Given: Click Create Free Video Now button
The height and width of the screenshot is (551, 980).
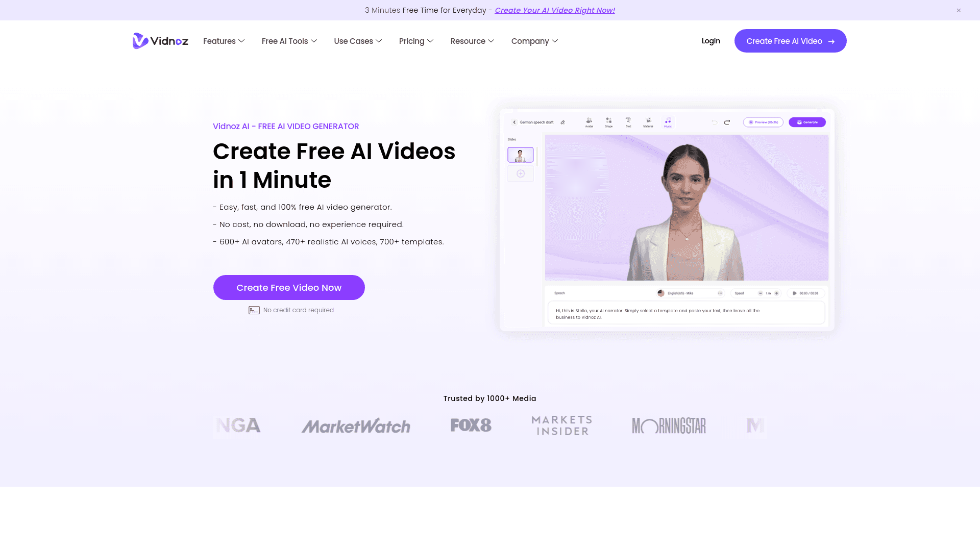Looking at the screenshot, I should click(289, 287).
